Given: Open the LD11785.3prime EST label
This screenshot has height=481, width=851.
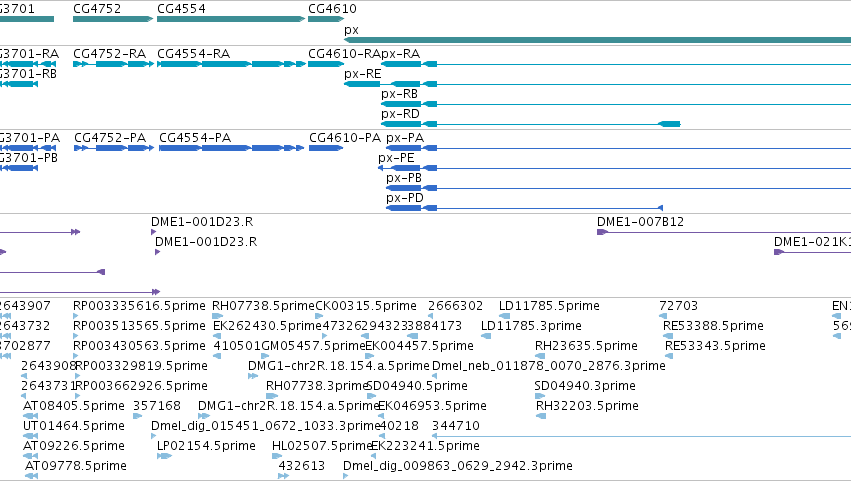Looking at the screenshot, I should (x=531, y=326).
